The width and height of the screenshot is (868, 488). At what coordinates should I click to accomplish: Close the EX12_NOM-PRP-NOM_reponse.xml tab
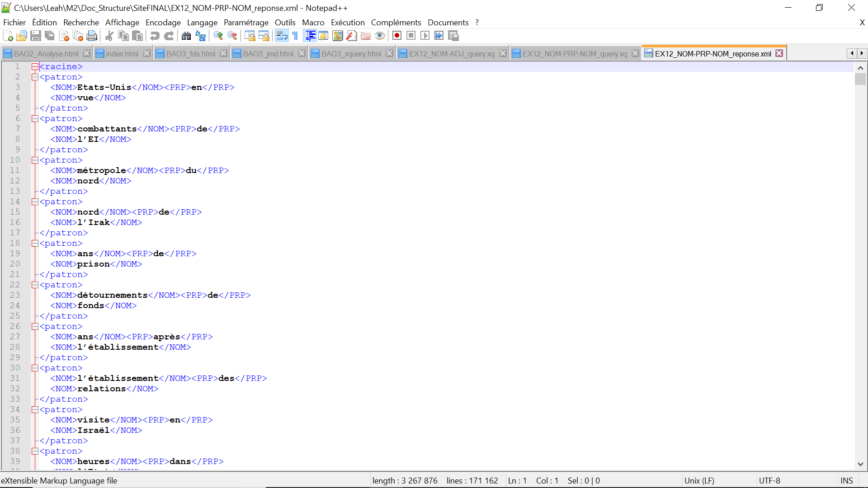pyautogui.click(x=779, y=53)
